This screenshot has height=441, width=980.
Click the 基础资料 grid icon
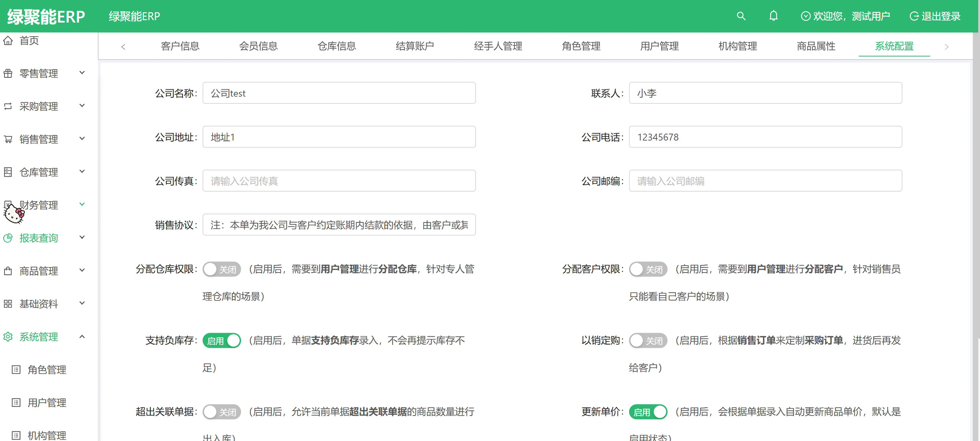tap(8, 304)
